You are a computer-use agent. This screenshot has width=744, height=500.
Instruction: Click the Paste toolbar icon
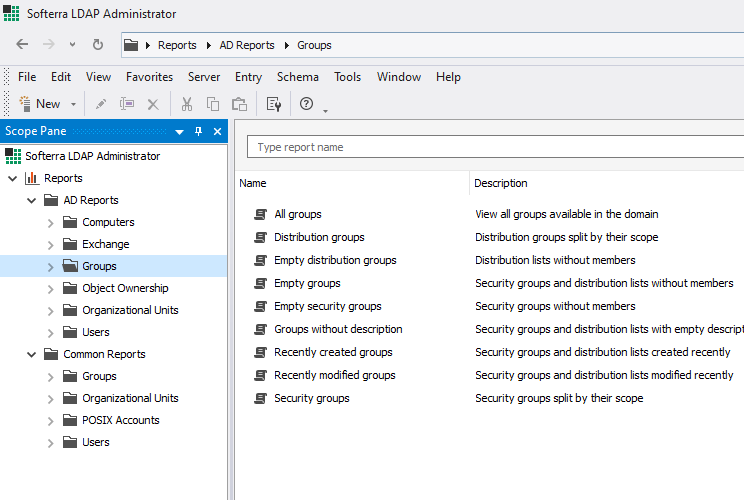pyautogui.click(x=239, y=104)
